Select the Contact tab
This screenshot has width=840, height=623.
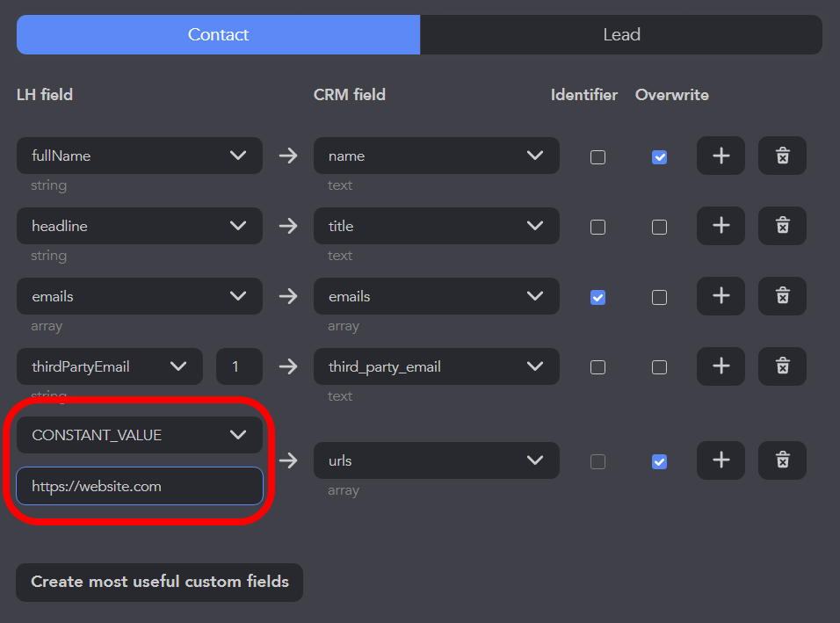[x=218, y=35]
